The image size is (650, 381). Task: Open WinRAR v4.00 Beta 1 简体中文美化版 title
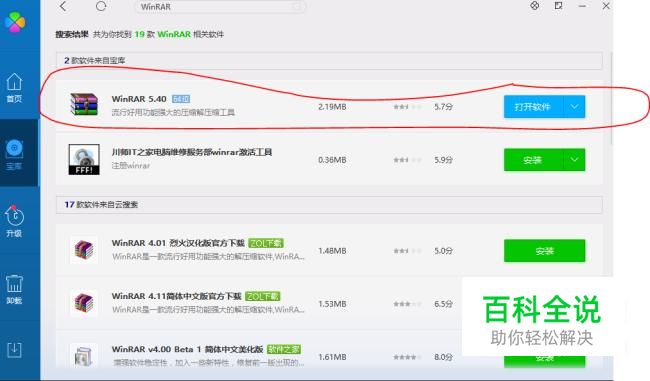coord(187,349)
